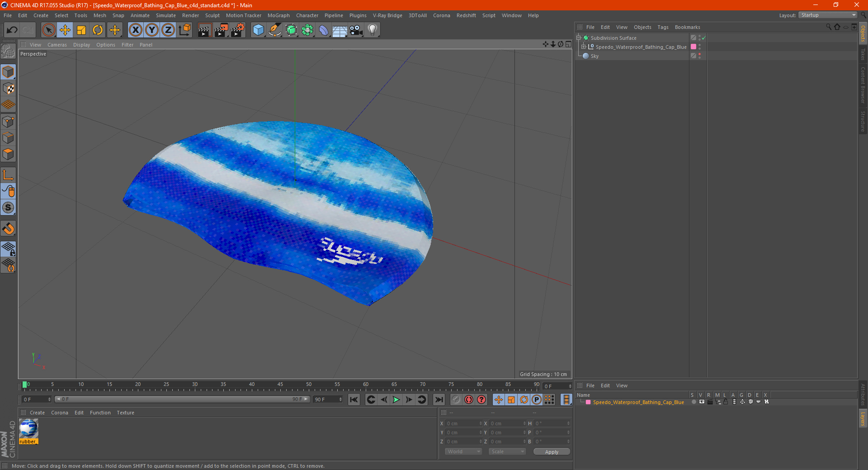This screenshot has height=470, width=868.
Task: Toggle Snap enable in left toolbar
Action: click(8, 229)
